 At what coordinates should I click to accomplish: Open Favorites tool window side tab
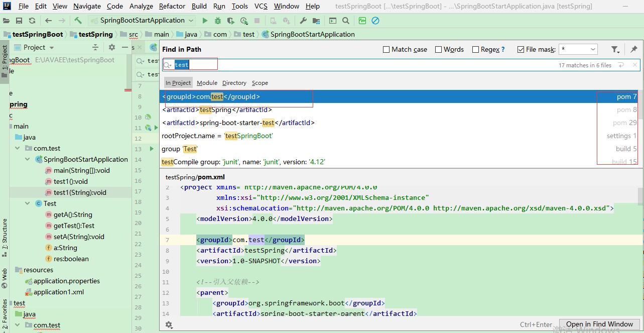(5, 314)
